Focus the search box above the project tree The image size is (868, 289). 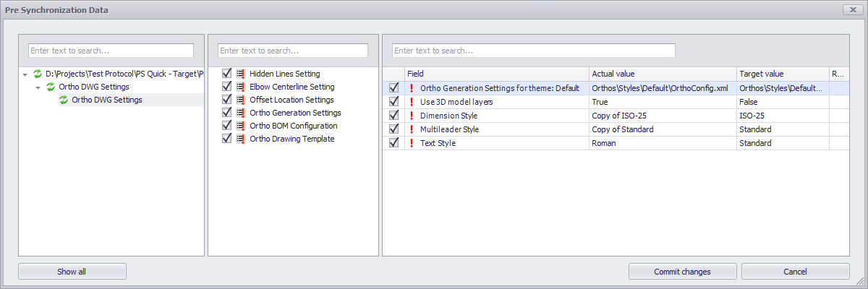pos(111,51)
